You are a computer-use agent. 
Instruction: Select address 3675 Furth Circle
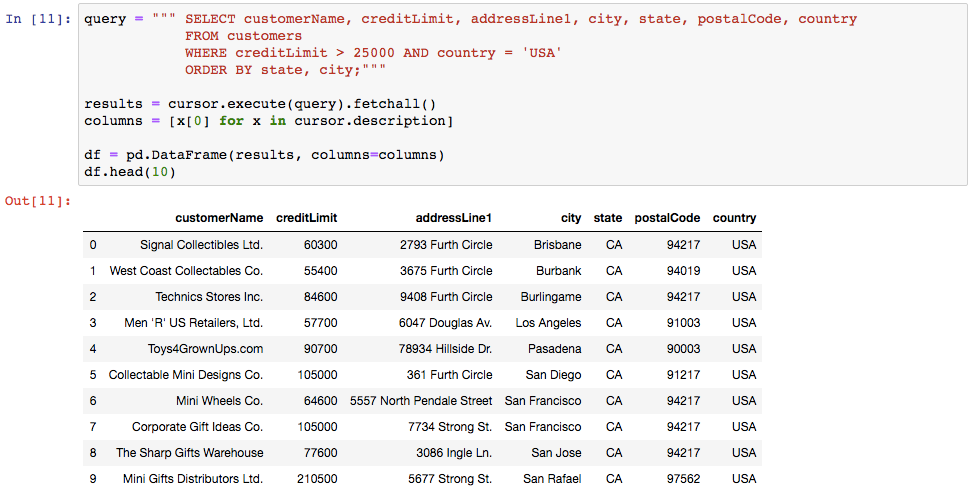click(446, 271)
